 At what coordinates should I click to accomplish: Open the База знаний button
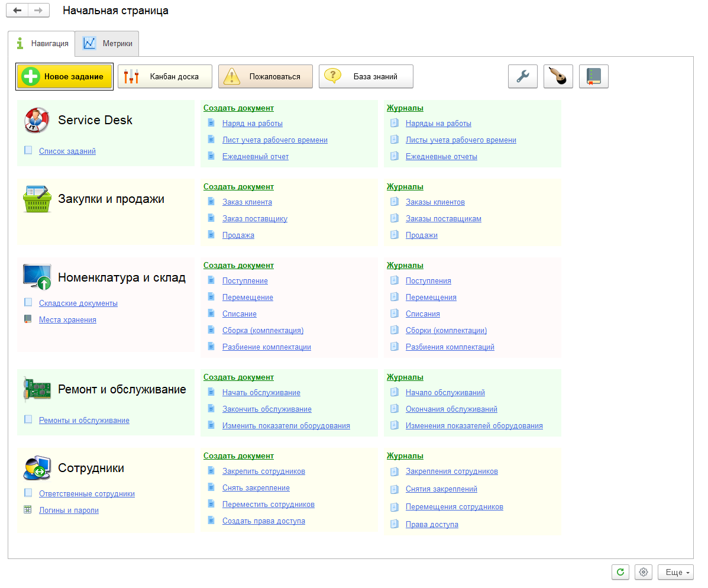click(x=366, y=76)
